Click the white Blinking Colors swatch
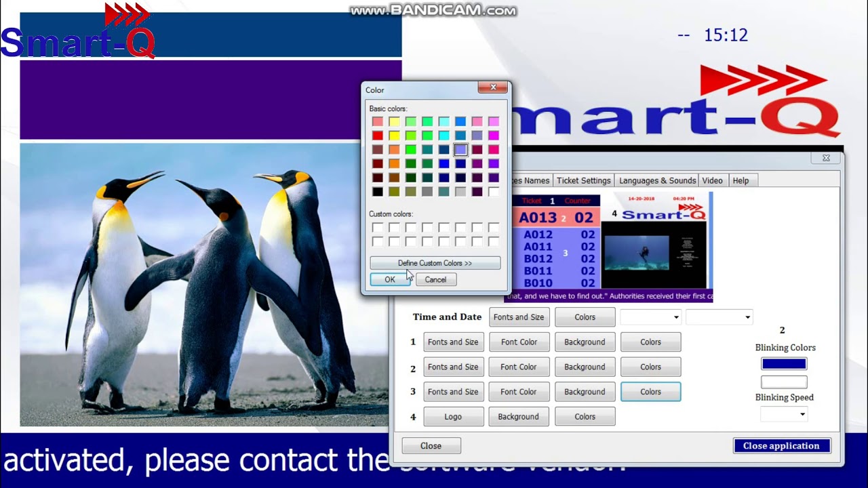 pos(784,382)
